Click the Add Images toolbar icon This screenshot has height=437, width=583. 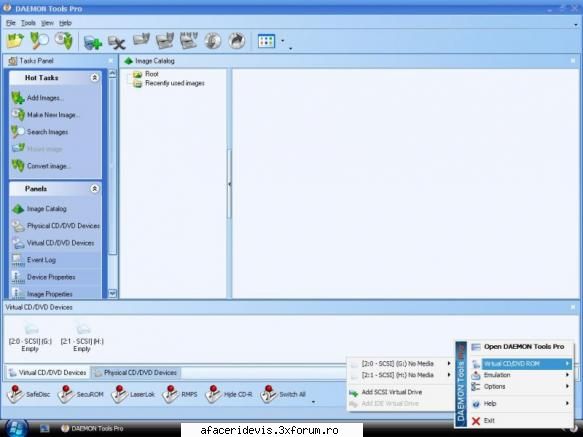click(15, 41)
